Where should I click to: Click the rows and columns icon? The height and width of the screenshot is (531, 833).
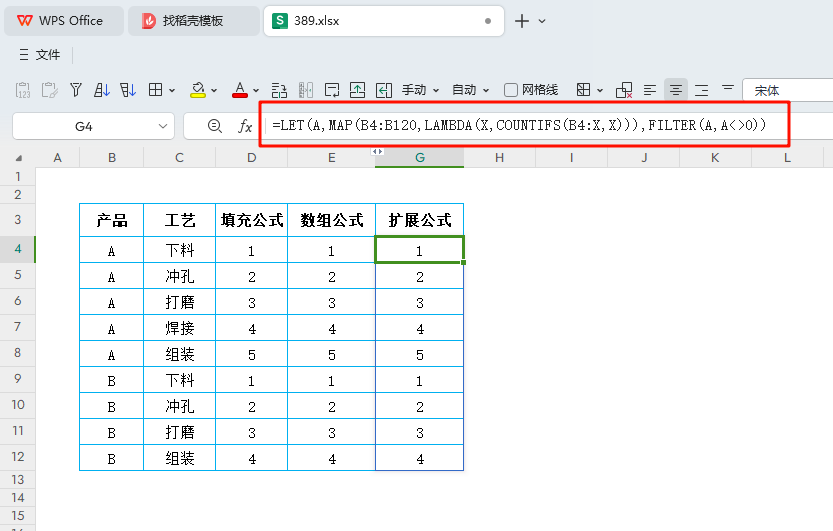click(279, 90)
